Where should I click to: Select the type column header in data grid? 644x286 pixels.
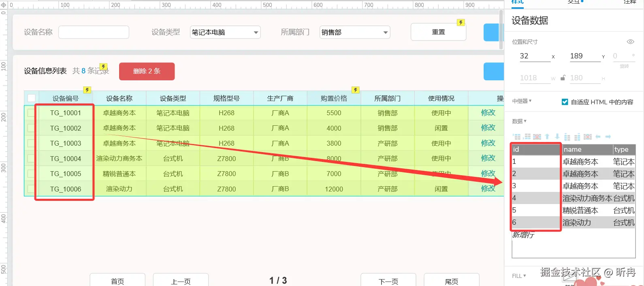point(624,149)
